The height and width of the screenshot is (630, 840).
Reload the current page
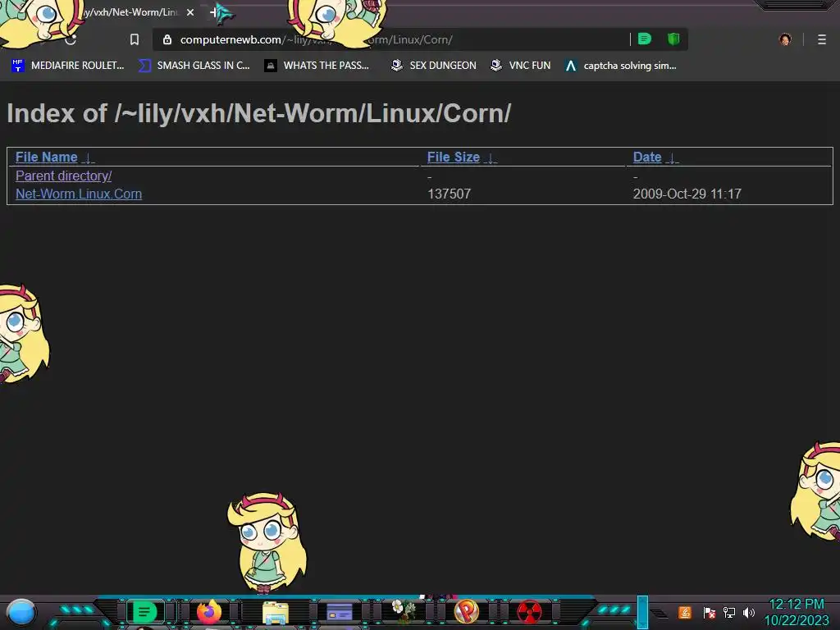(x=71, y=39)
